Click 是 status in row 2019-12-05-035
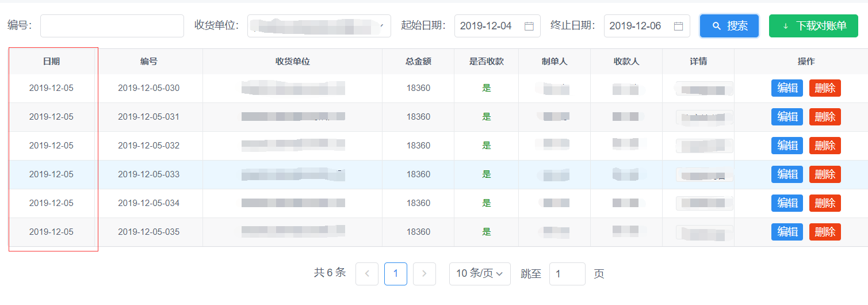This screenshot has height=305, width=868. pyautogui.click(x=487, y=232)
